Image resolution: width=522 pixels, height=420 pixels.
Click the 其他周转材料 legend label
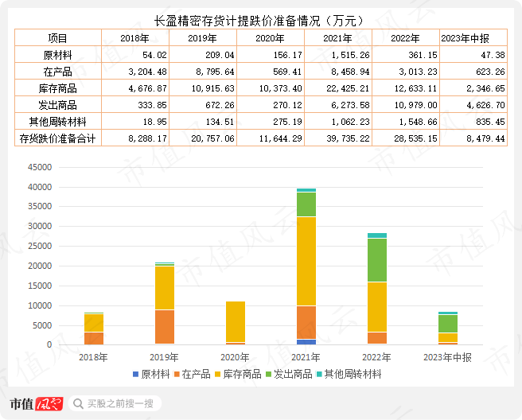(x=353, y=375)
